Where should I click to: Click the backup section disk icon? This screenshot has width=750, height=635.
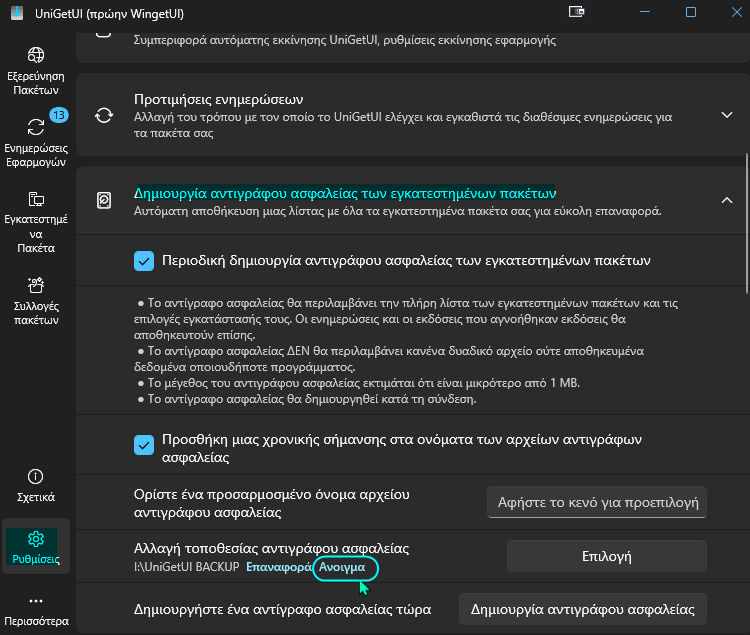click(x=104, y=200)
